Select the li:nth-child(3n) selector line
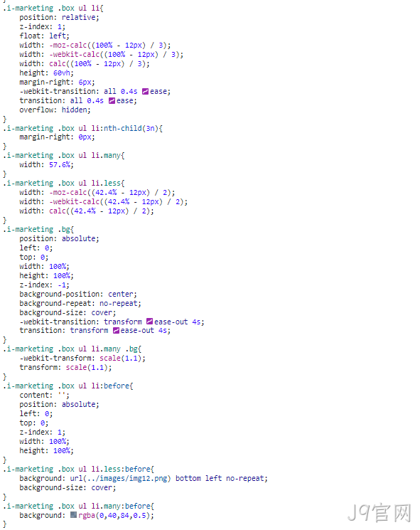The height and width of the screenshot is (530, 420). [x=82, y=129]
